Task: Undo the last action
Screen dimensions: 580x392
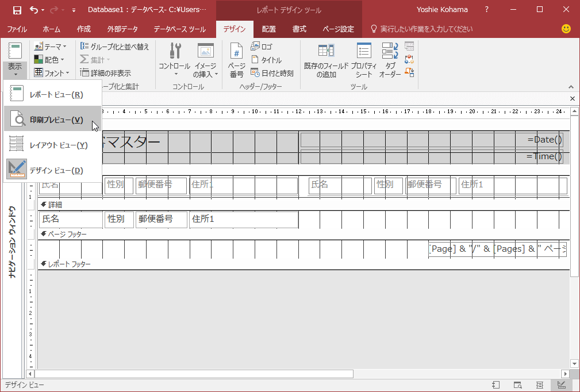Action: 34,10
